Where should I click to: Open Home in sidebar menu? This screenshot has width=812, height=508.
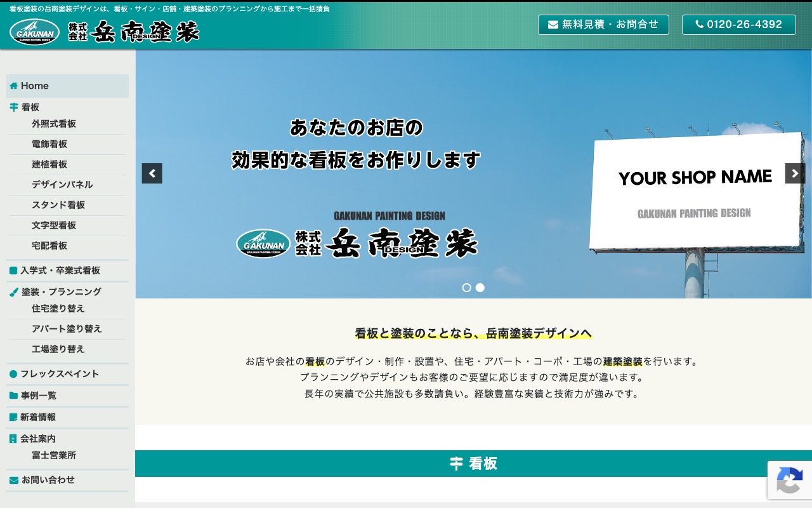coord(67,86)
